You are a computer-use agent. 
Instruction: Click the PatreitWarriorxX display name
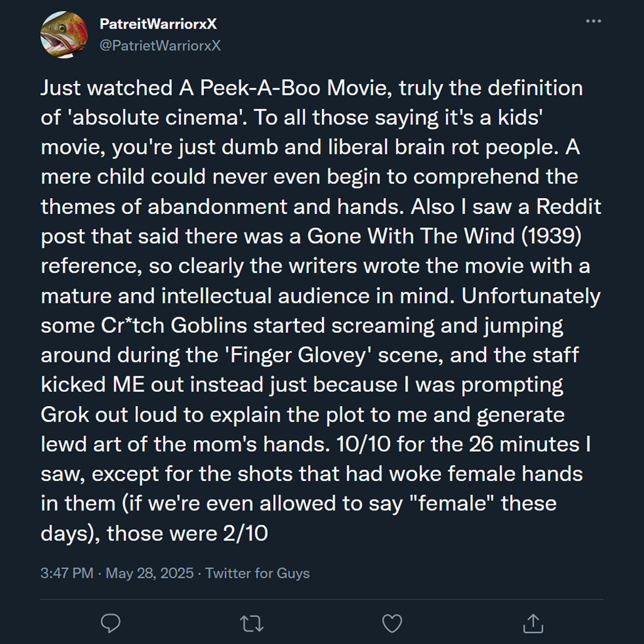(x=158, y=24)
